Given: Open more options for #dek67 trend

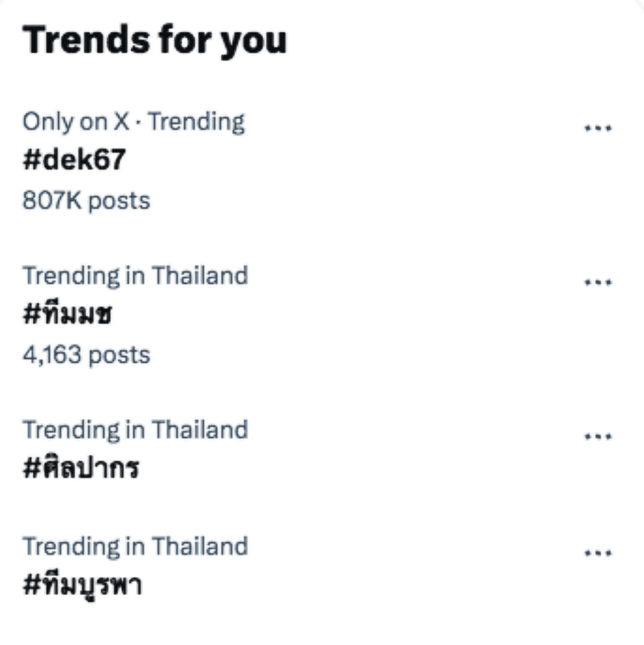Looking at the screenshot, I should pyautogui.click(x=598, y=128).
